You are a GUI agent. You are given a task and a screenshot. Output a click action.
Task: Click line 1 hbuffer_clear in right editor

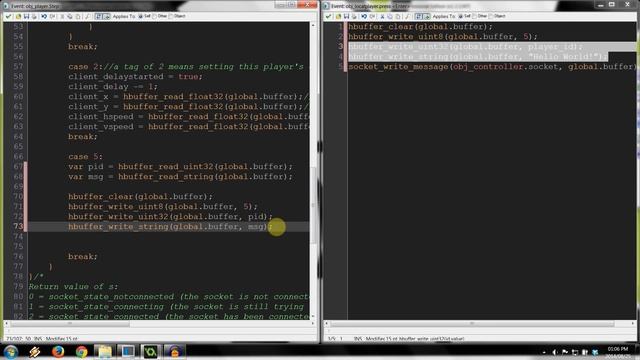point(420,27)
